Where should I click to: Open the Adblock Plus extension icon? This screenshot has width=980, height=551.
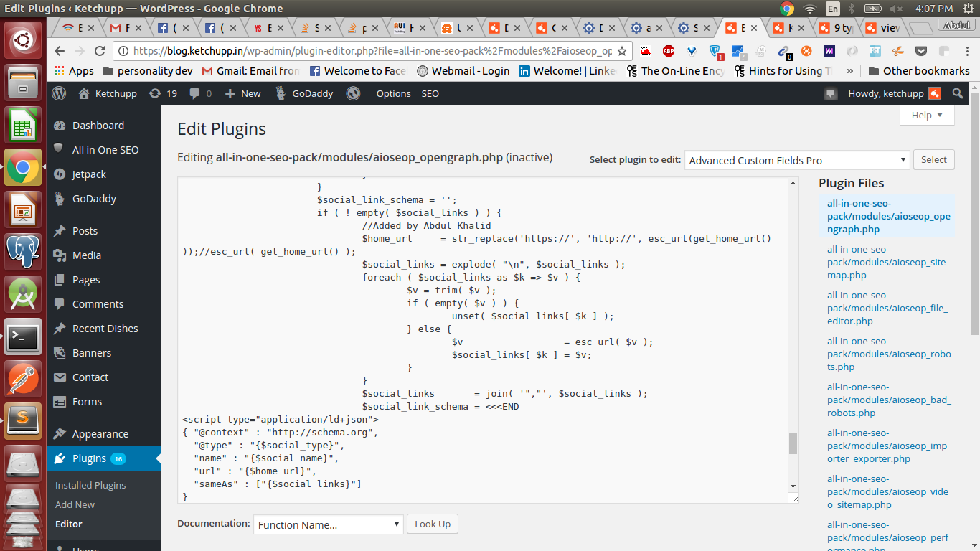point(669,51)
